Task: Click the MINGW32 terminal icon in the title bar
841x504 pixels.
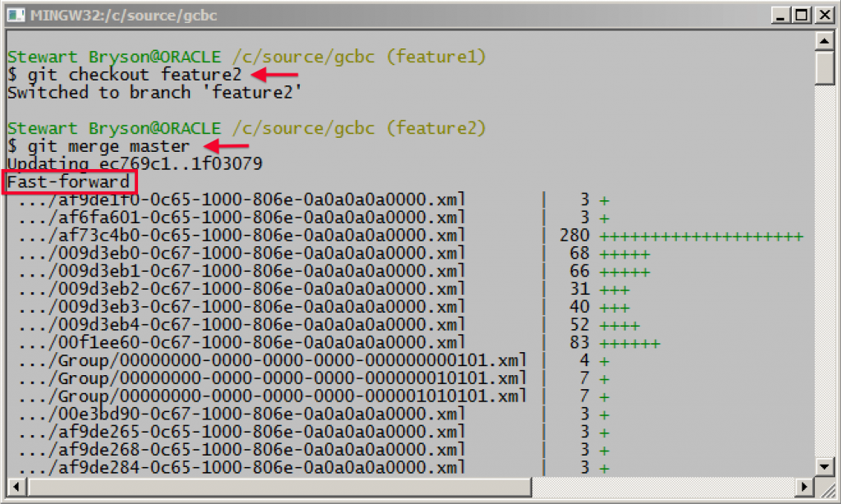Action: 15,14
